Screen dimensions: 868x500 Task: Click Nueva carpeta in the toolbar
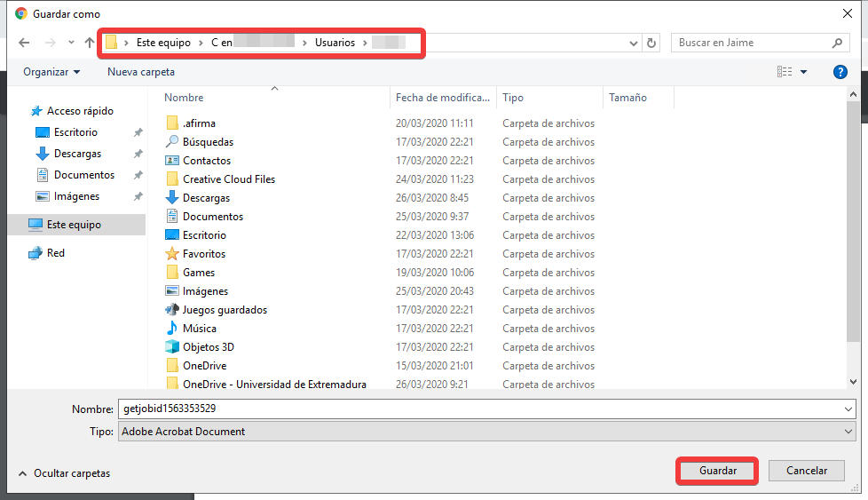click(141, 72)
